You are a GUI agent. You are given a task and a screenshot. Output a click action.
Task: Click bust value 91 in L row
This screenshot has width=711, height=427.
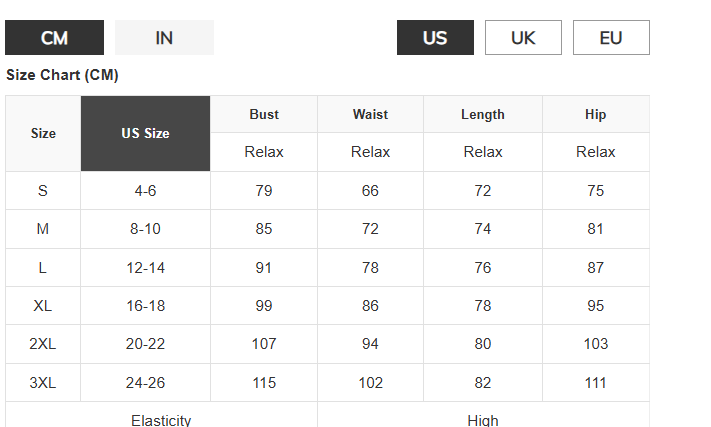point(264,268)
